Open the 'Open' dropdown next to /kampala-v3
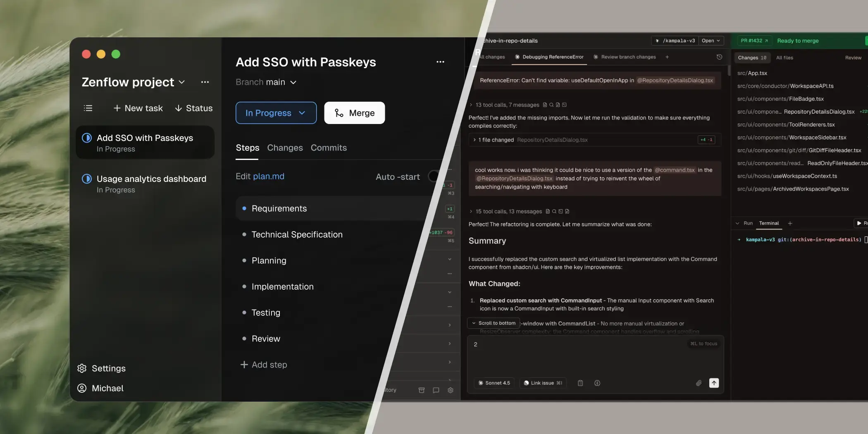Image resolution: width=868 pixels, height=434 pixels. click(711, 41)
